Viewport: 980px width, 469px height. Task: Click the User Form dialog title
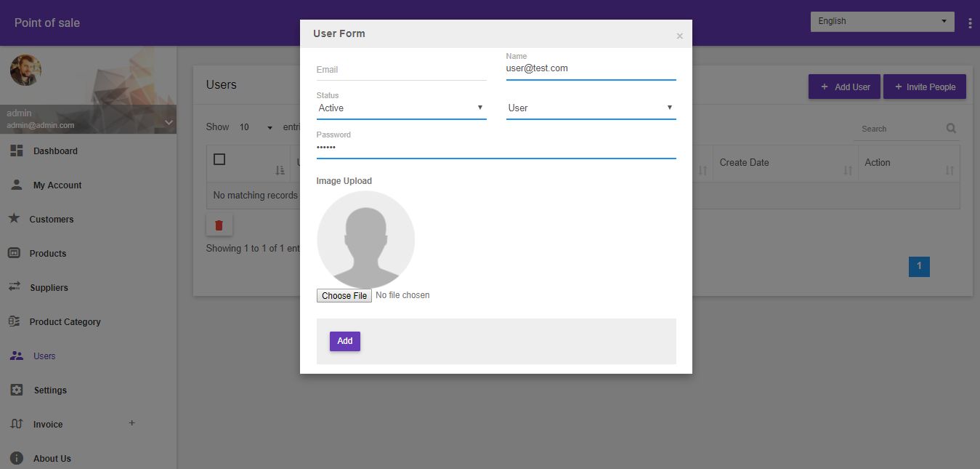pos(339,33)
